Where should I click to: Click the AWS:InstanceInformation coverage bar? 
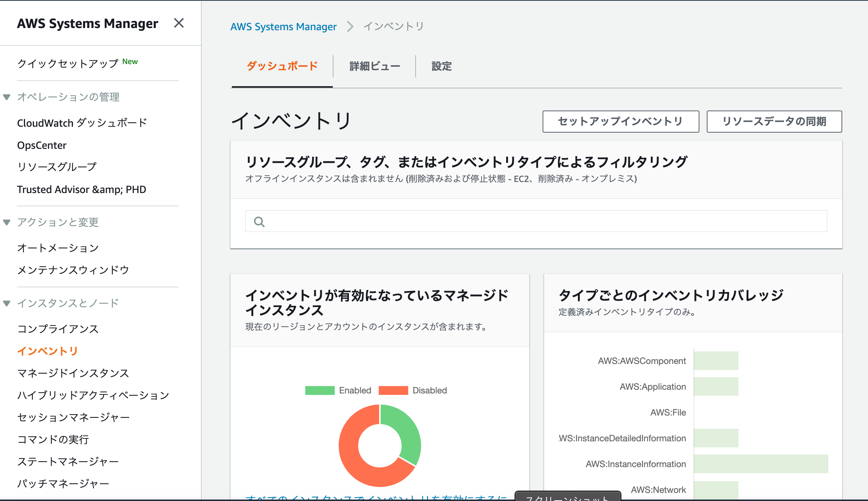[x=761, y=464]
